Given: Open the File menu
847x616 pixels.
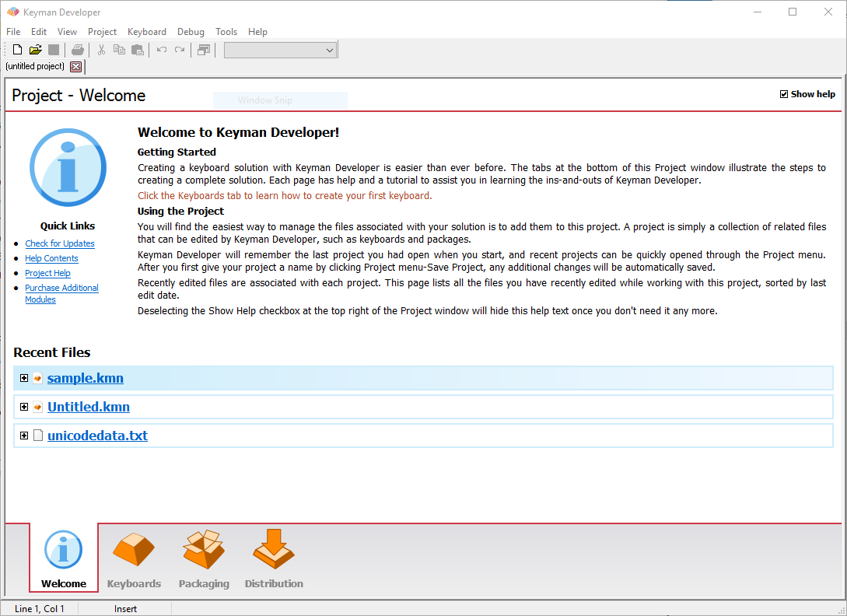Looking at the screenshot, I should [13, 32].
